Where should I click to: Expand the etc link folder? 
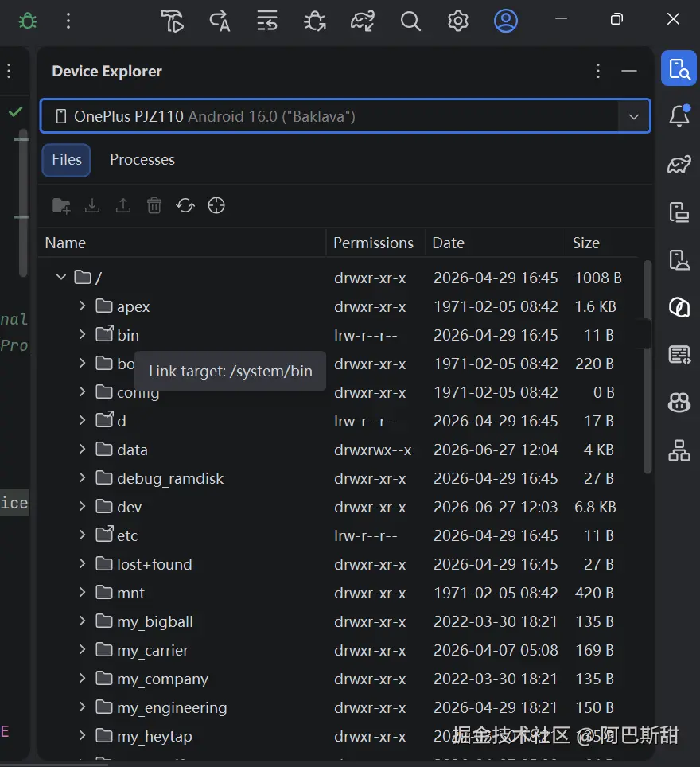(x=82, y=535)
